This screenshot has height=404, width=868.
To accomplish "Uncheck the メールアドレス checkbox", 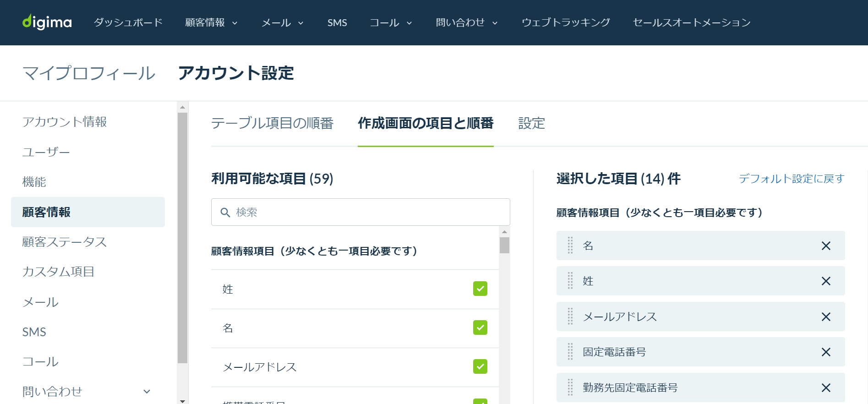I will tap(480, 366).
